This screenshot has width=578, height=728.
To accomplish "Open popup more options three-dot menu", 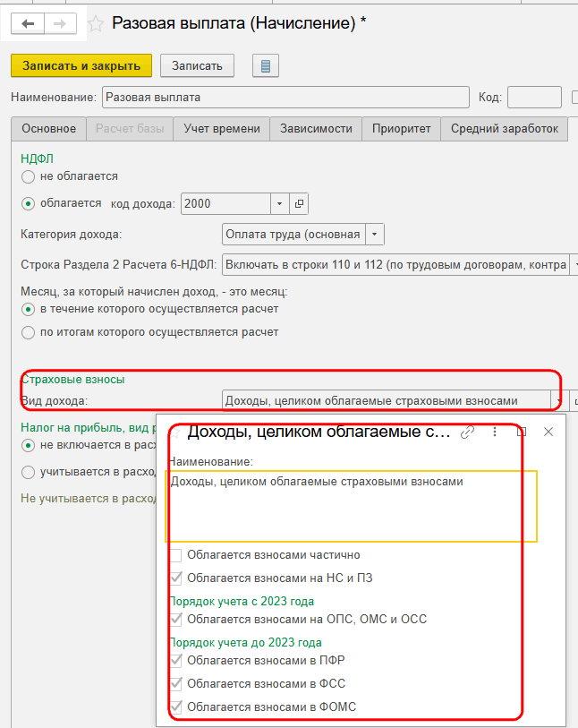I will coord(495,433).
